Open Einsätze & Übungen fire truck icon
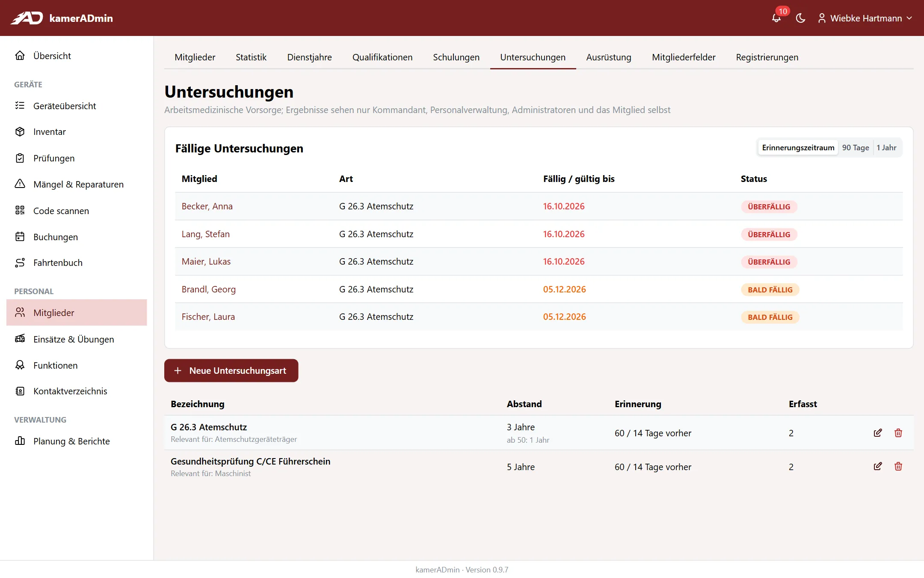 pyautogui.click(x=20, y=339)
